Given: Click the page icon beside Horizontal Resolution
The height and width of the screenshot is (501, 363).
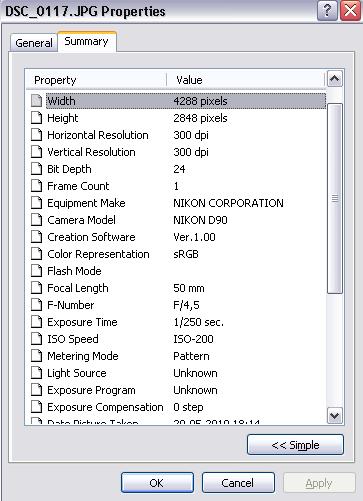Looking at the screenshot, I should [x=37, y=135].
